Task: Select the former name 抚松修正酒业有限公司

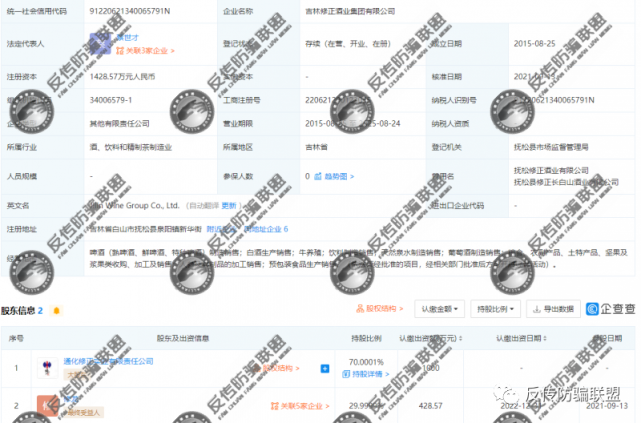Action: tap(551, 170)
